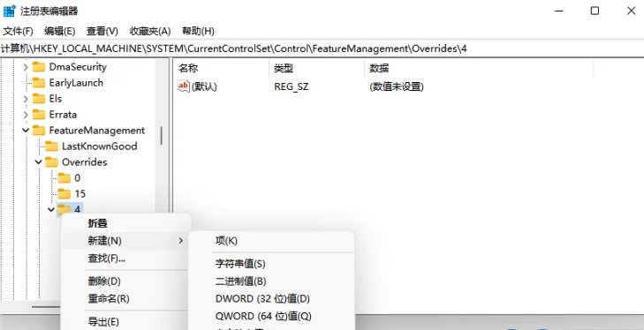Screen dimensions: 644x330
Task: Click the DmaSecurity folder icon
Action: pyautogui.click(x=39, y=67)
